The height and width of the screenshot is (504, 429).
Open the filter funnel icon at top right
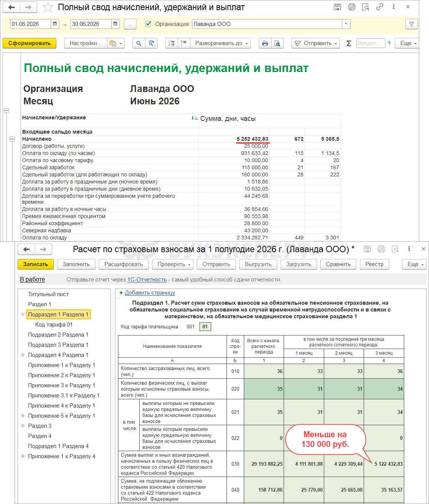click(412, 24)
